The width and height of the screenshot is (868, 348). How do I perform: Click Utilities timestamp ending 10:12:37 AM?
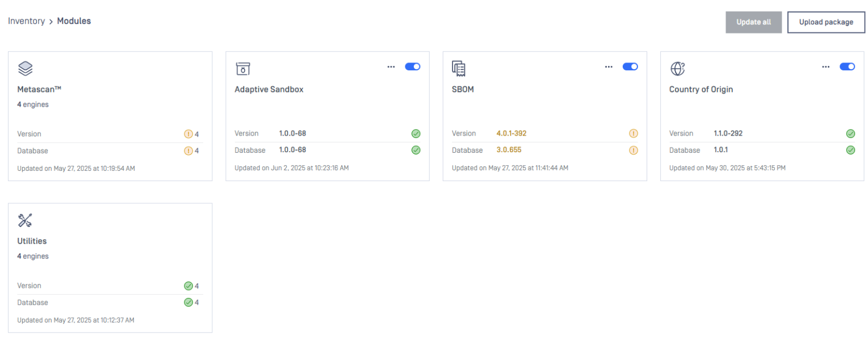tap(76, 320)
